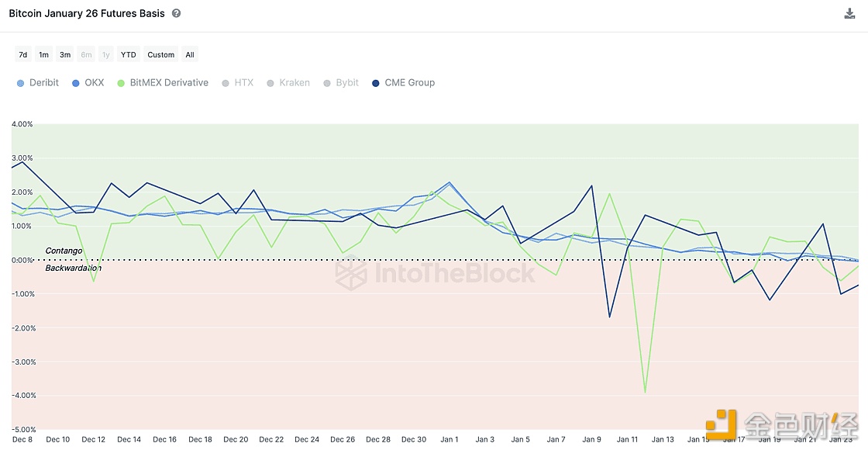Click the Jan 11 x-axis label
868x450 pixels.
coord(627,439)
